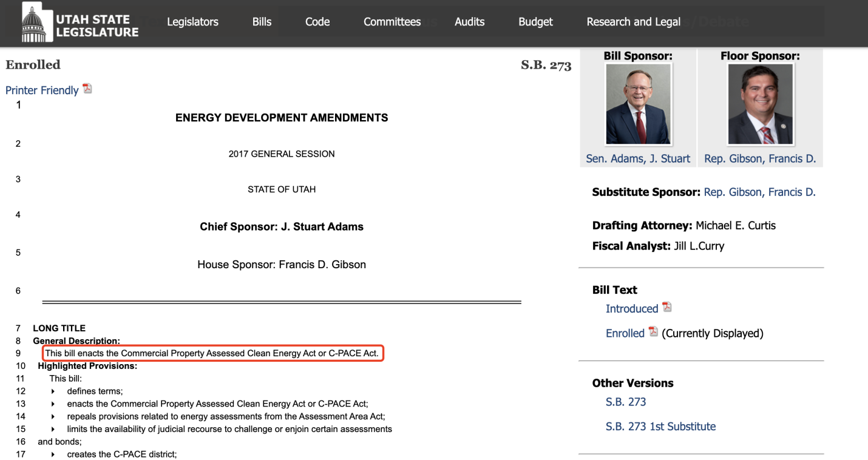The width and height of the screenshot is (868, 460).
Task: Open the Introduced bill text link
Action: click(631, 309)
